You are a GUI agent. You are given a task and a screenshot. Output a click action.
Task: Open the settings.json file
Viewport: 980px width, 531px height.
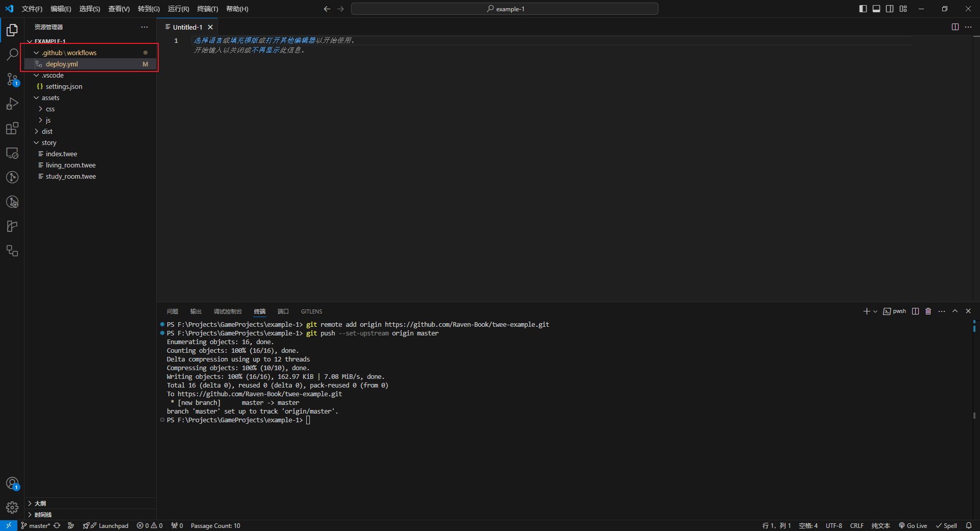coord(90,86)
